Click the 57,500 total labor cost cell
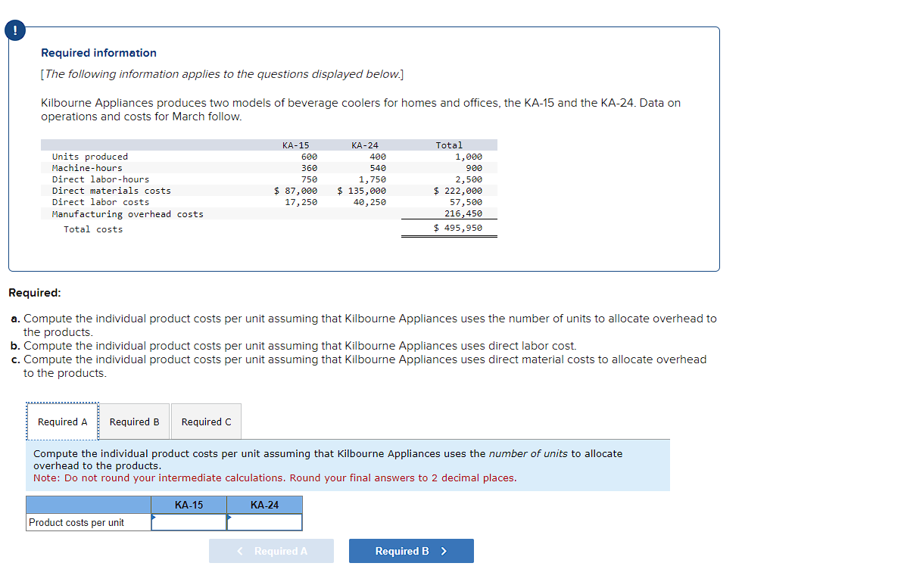Viewport: 901px width, 588px height. (466, 202)
